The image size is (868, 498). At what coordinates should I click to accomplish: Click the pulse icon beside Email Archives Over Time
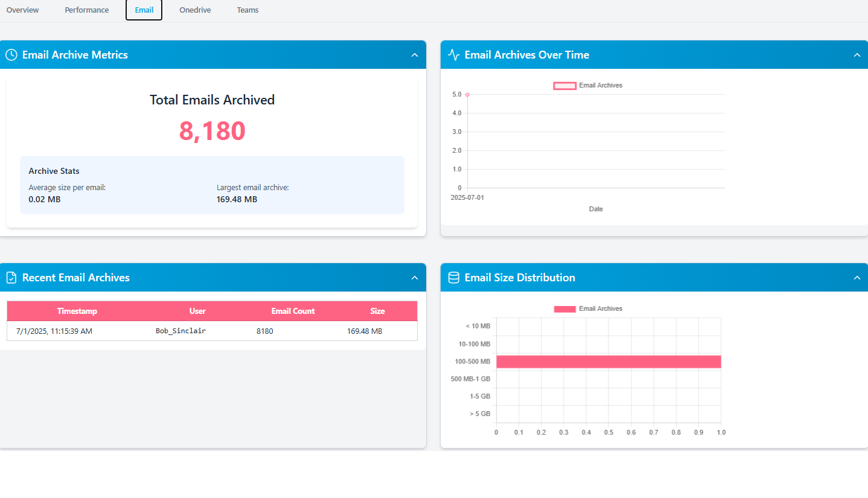(454, 55)
